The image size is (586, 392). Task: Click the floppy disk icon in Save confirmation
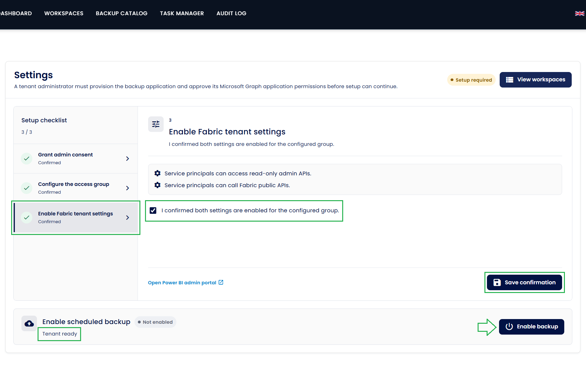coord(497,282)
